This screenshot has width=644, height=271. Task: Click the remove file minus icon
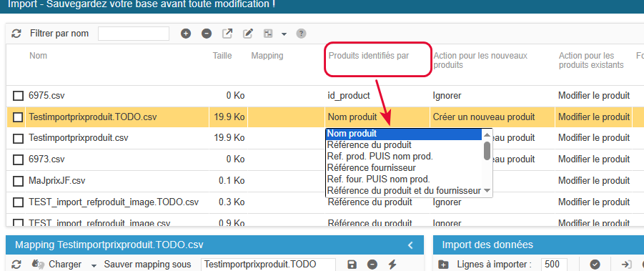(207, 34)
